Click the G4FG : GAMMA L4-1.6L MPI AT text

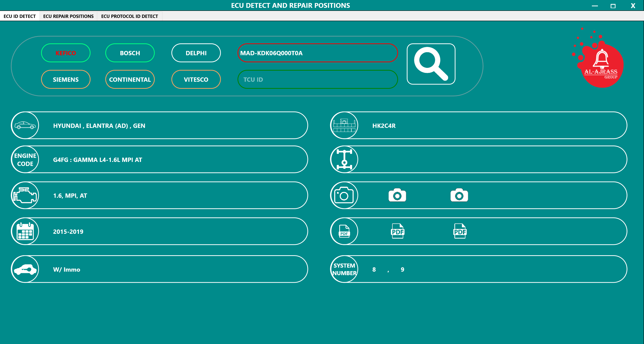pyautogui.click(x=98, y=160)
